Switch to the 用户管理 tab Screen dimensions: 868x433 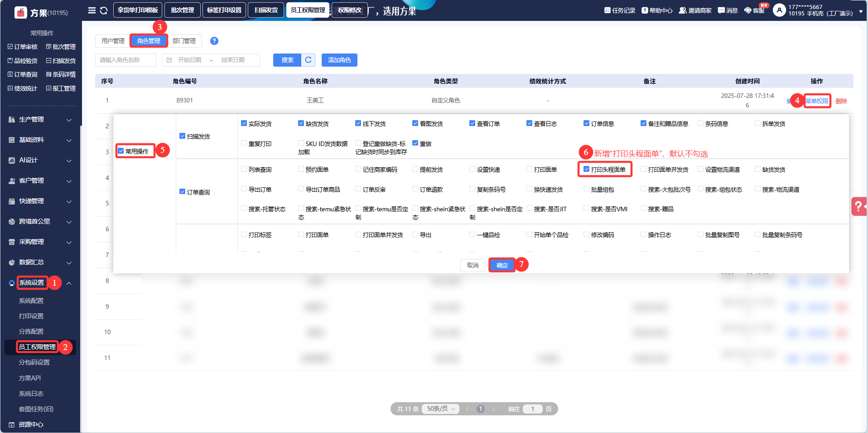[x=113, y=41]
